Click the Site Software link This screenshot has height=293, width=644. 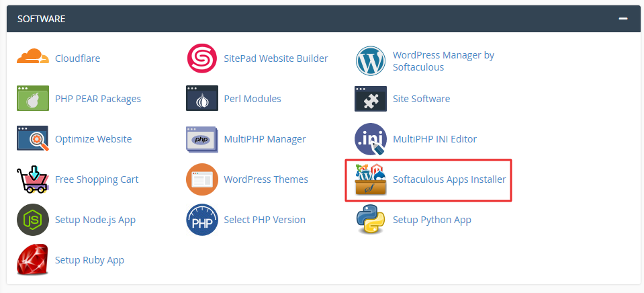(422, 99)
